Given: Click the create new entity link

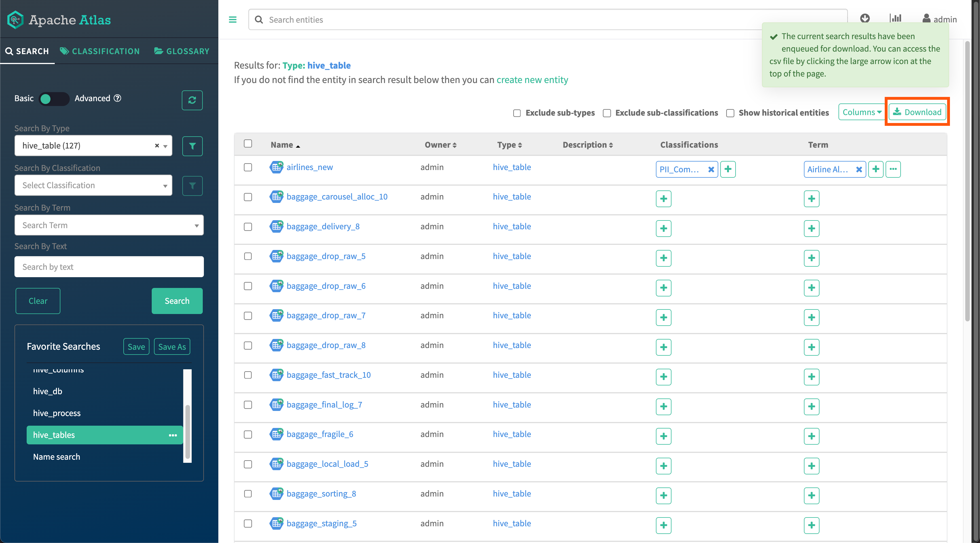Looking at the screenshot, I should [x=532, y=80].
